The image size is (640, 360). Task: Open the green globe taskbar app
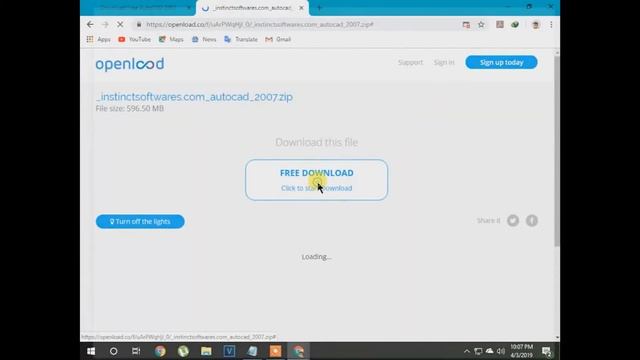coord(183,351)
